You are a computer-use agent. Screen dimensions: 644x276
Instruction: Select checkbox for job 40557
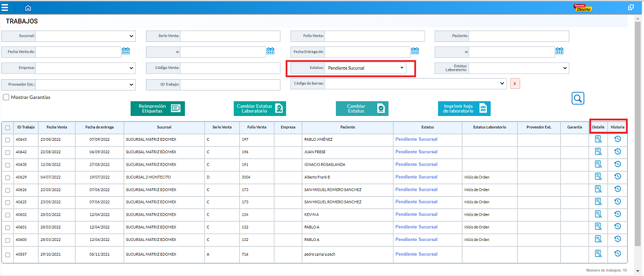coord(7,255)
